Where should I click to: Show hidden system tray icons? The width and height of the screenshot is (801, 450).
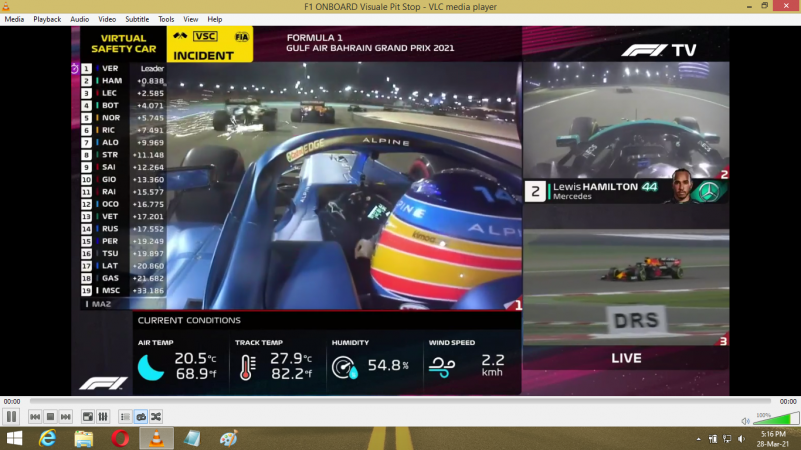coord(698,439)
